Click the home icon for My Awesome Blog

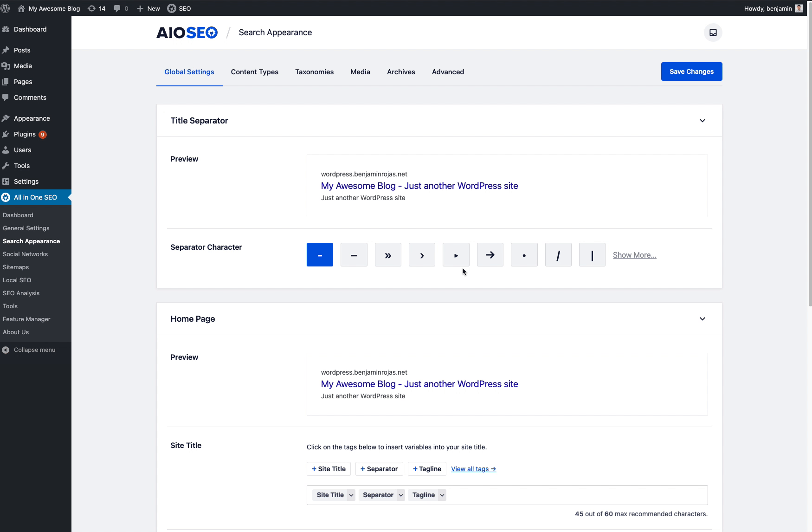[x=21, y=8]
